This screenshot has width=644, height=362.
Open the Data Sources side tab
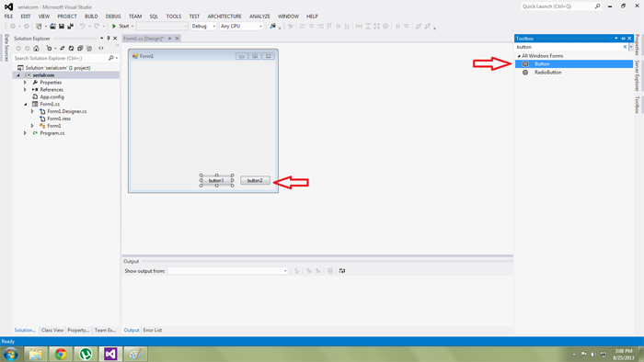point(6,48)
